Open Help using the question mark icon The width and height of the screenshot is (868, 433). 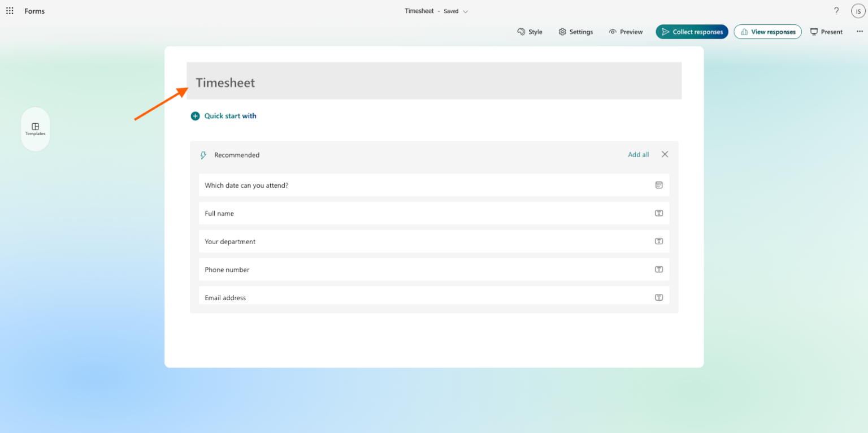[836, 11]
